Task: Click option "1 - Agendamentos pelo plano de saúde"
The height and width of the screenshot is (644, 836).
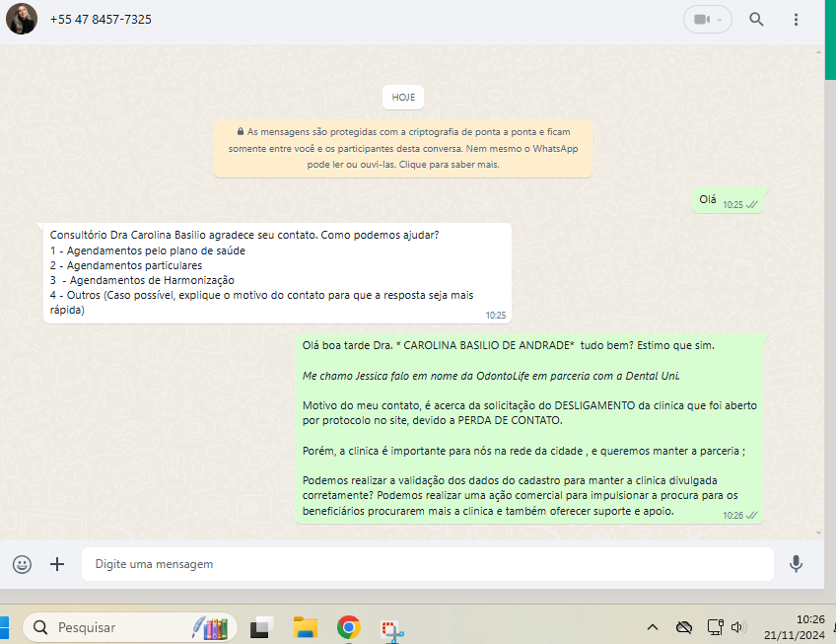Action: pos(148,250)
